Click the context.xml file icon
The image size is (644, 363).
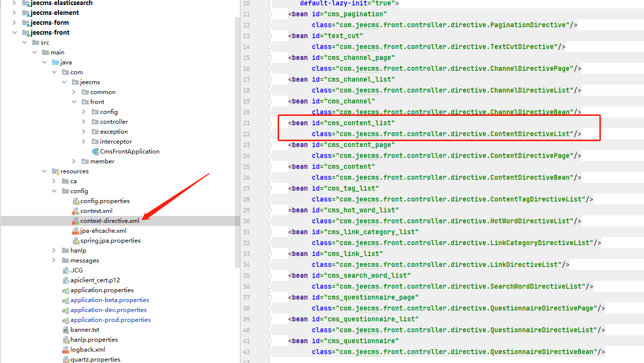(x=76, y=211)
